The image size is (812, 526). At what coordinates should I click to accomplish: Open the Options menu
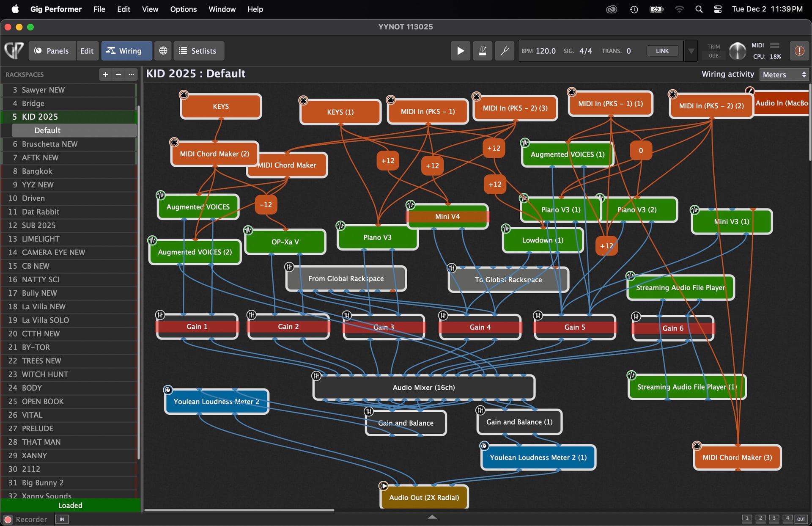point(183,9)
